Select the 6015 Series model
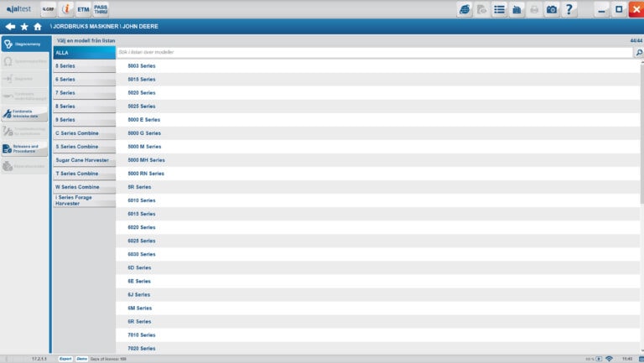Viewport: 644px width, 363px height. [x=378, y=214]
